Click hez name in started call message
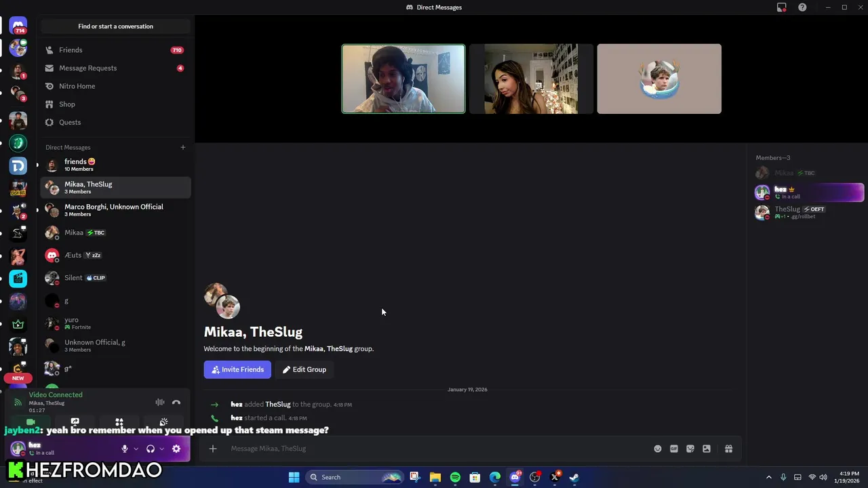The width and height of the screenshot is (868, 488). click(x=237, y=418)
